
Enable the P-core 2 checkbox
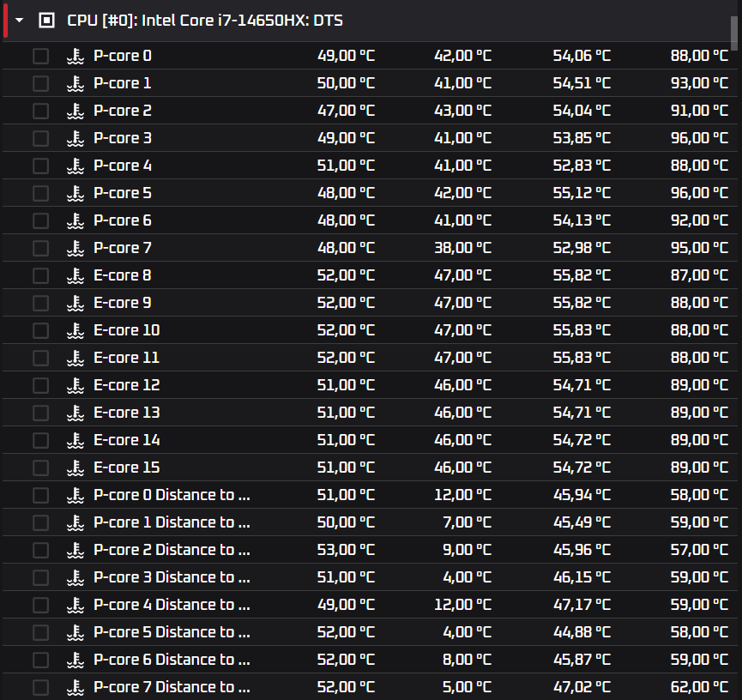coord(40,111)
